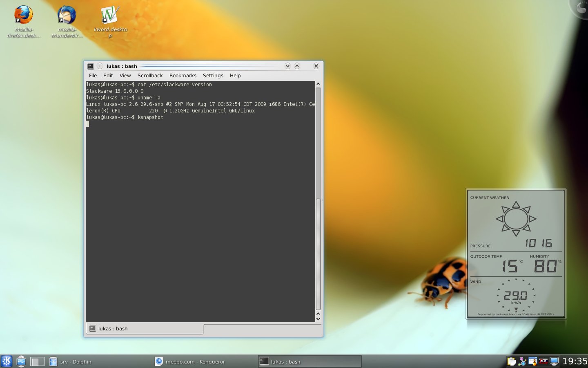This screenshot has height=368, width=588.
Task: Click the pressure value 1016 in weather widget
Action: click(x=539, y=243)
